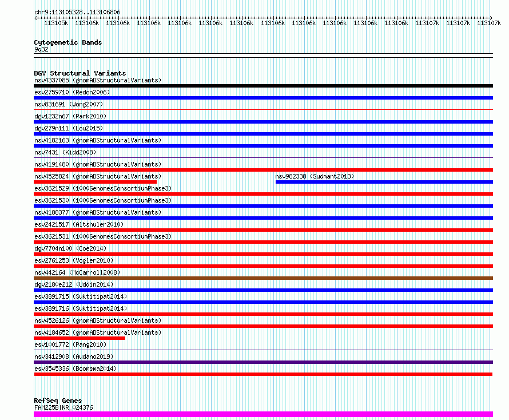Click the 9q32 band label
This screenshot has height=420, width=509.
point(41,49)
